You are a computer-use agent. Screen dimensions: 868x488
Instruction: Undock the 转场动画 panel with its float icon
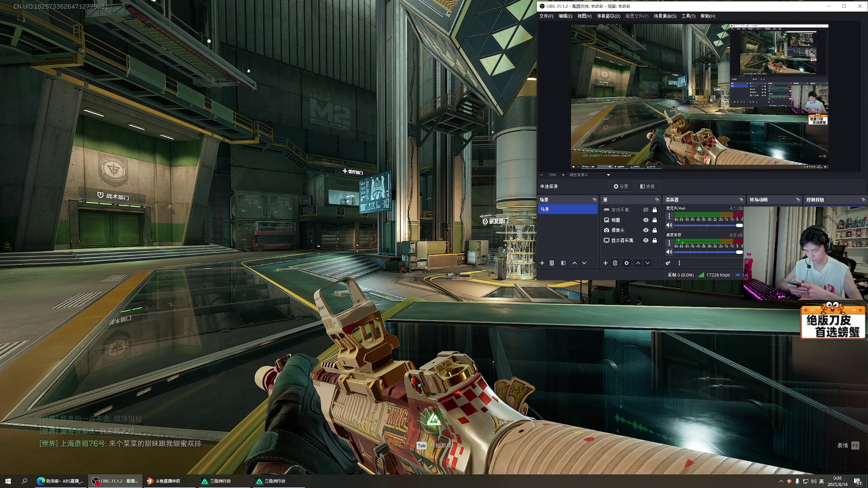tap(798, 200)
